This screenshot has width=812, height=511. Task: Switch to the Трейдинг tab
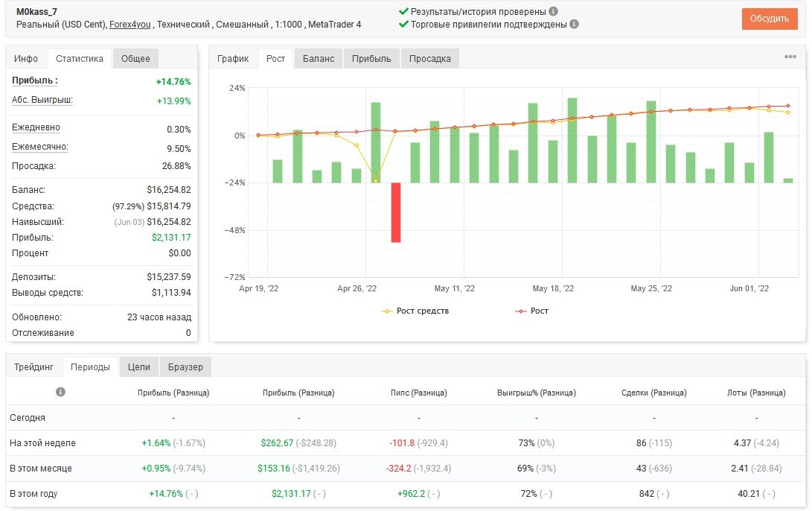[x=33, y=367]
